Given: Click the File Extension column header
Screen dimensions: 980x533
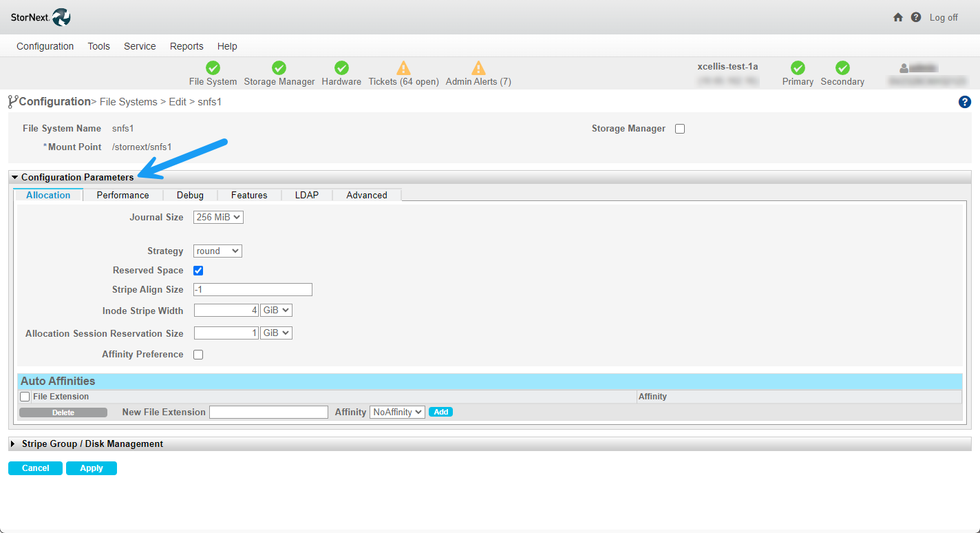Looking at the screenshot, I should click(61, 397).
